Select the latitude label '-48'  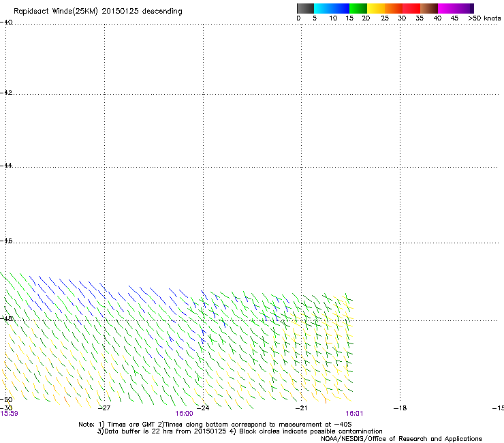(x=6, y=318)
